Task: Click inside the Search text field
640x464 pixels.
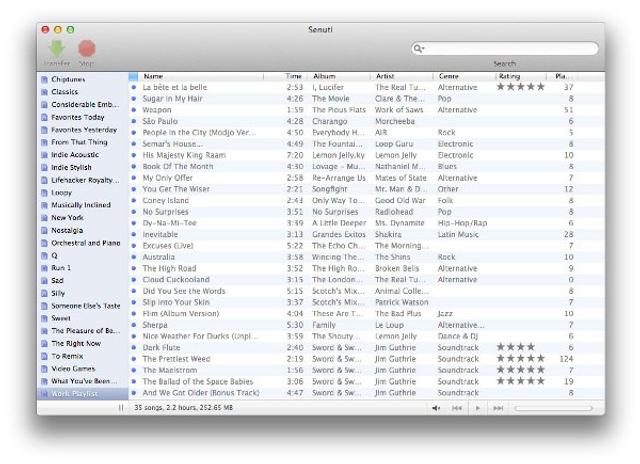Action: 510,48
